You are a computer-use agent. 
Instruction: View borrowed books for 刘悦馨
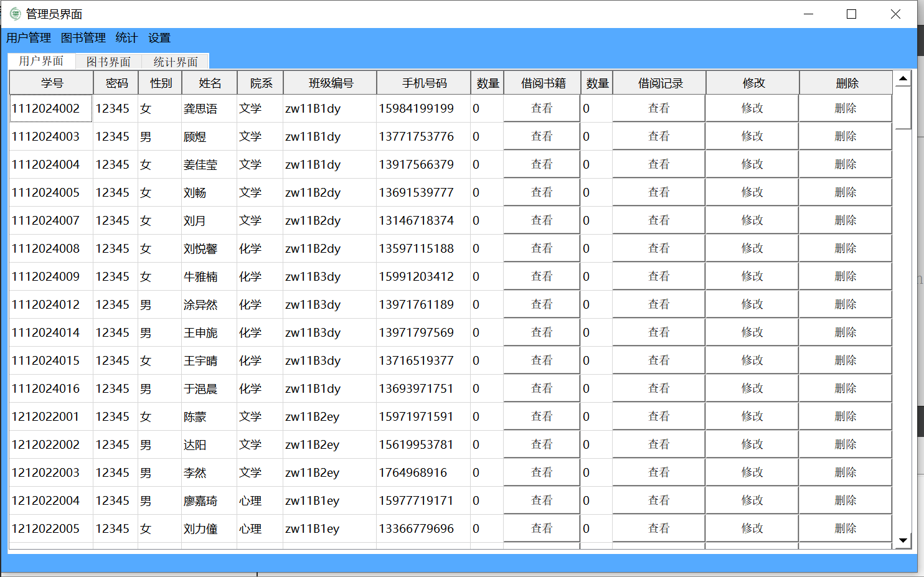(542, 248)
